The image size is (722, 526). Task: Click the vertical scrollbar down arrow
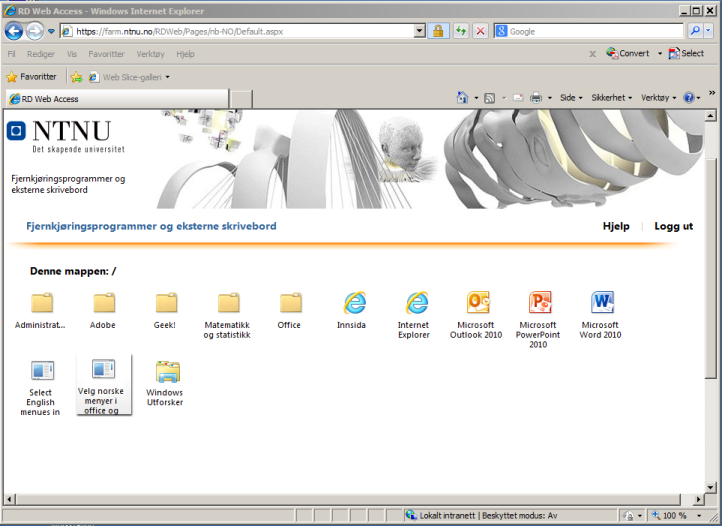click(710, 487)
